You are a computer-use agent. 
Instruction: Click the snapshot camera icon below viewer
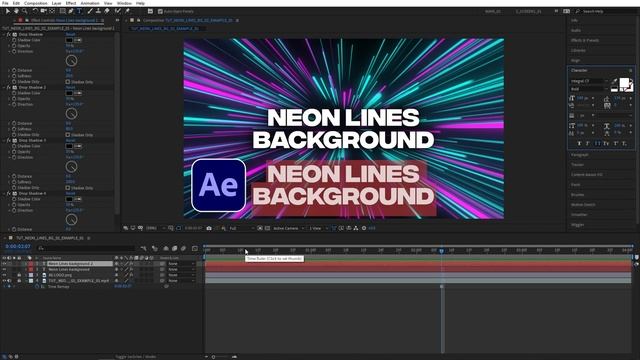[209, 228]
